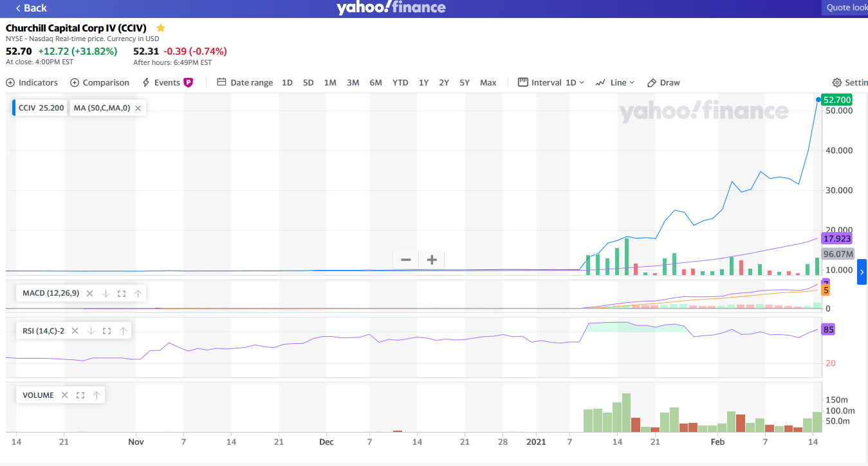This screenshot has height=466, width=868.
Task: Select the 1M date range
Action: tap(330, 82)
